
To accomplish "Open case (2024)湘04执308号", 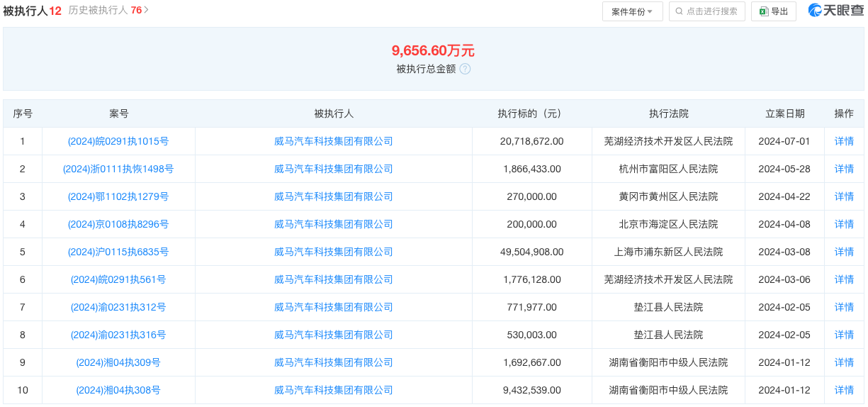I will (118, 390).
